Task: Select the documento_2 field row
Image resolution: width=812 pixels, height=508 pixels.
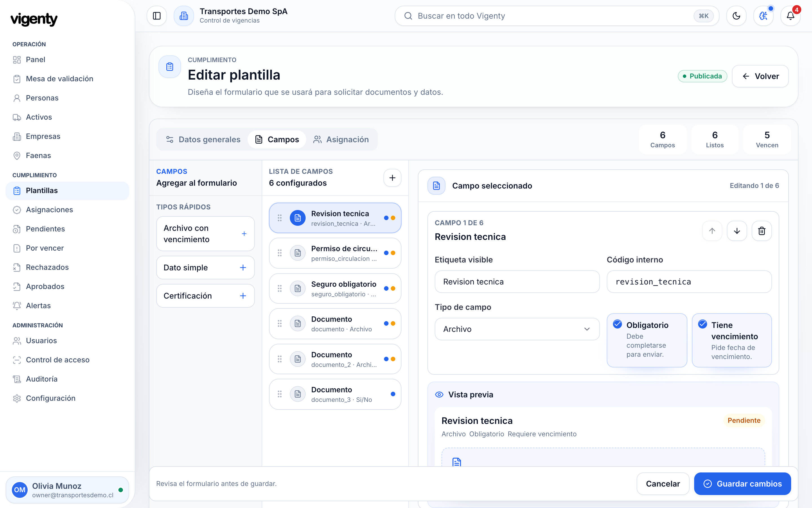Action: pos(335,359)
